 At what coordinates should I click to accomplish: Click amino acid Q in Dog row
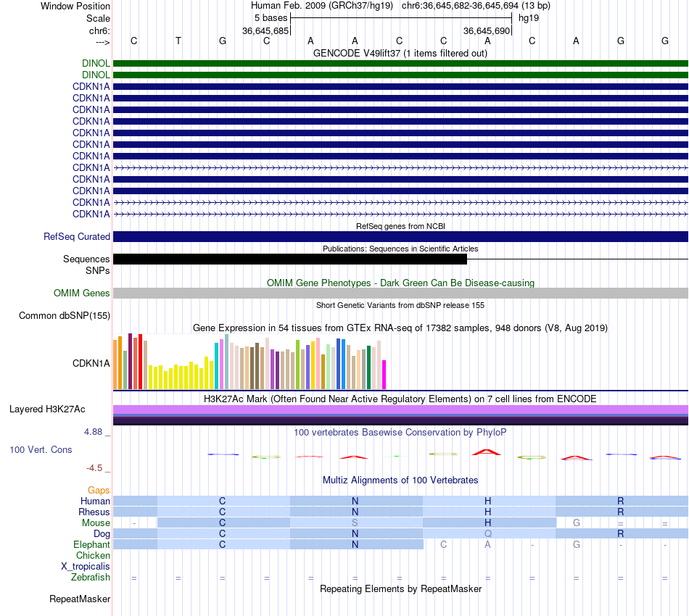[x=488, y=534]
